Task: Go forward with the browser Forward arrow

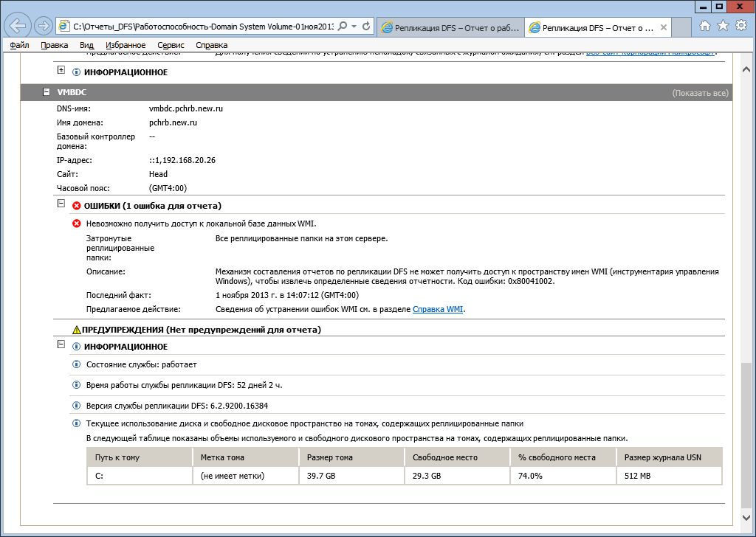Action: coord(44,26)
